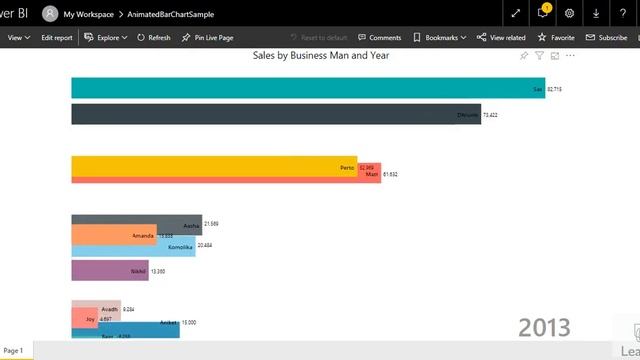Click Subscribe

point(607,38)
